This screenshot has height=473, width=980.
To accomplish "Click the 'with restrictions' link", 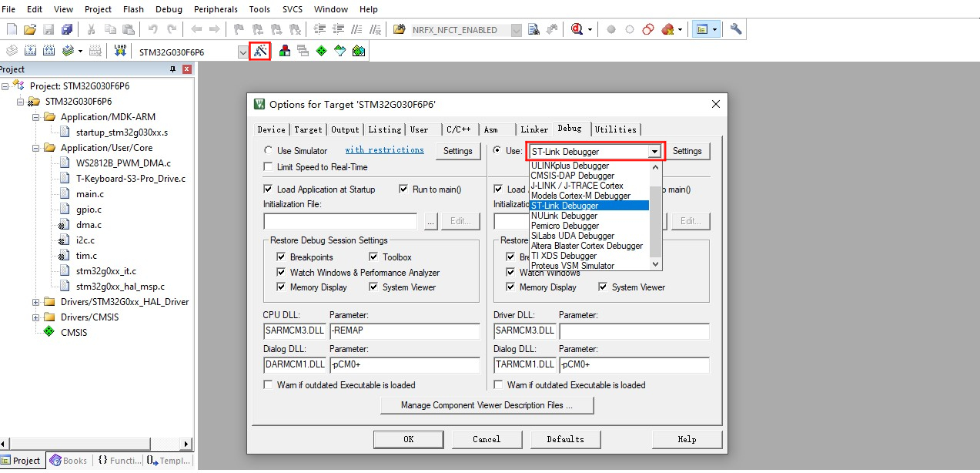I will click(384, 150).
